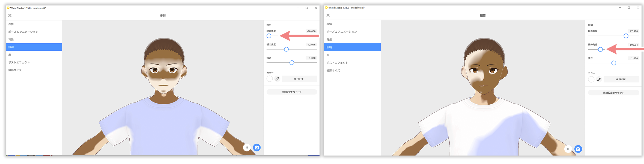Click the camera capture button in right window
This screenshot has height=164, width=644.
click(578, 149)
